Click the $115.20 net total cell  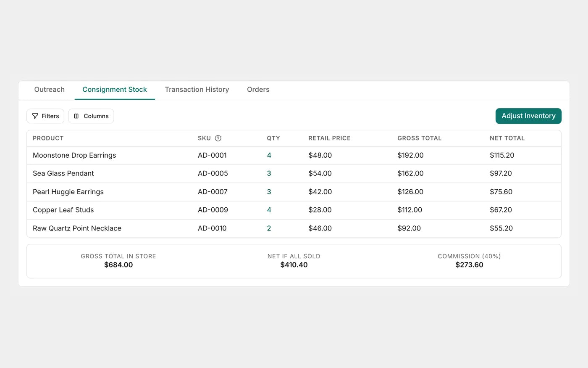(502, 155)
